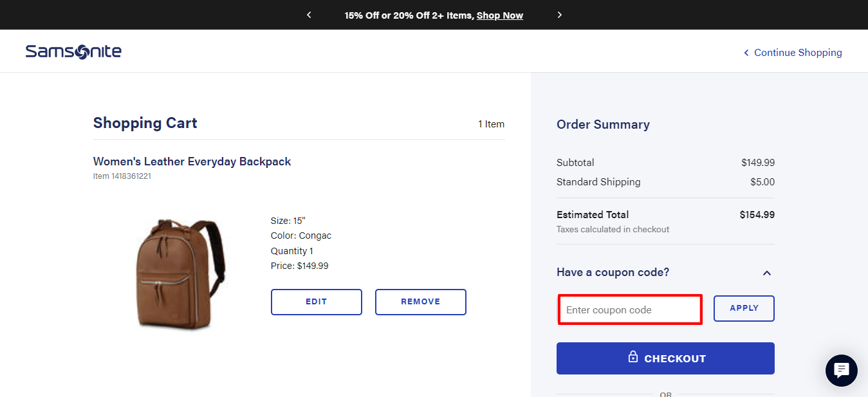
Task: Remove the backpack from the cart
Action: coord(421,302)
